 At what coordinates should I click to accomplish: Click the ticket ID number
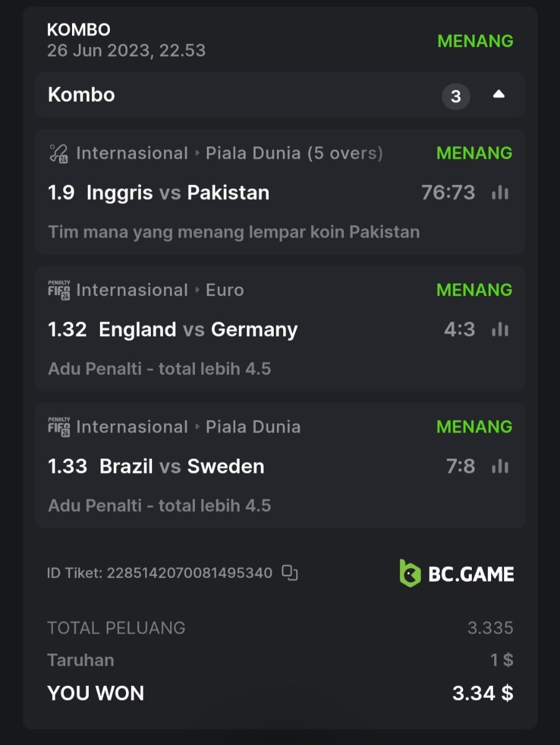(189, 572)
